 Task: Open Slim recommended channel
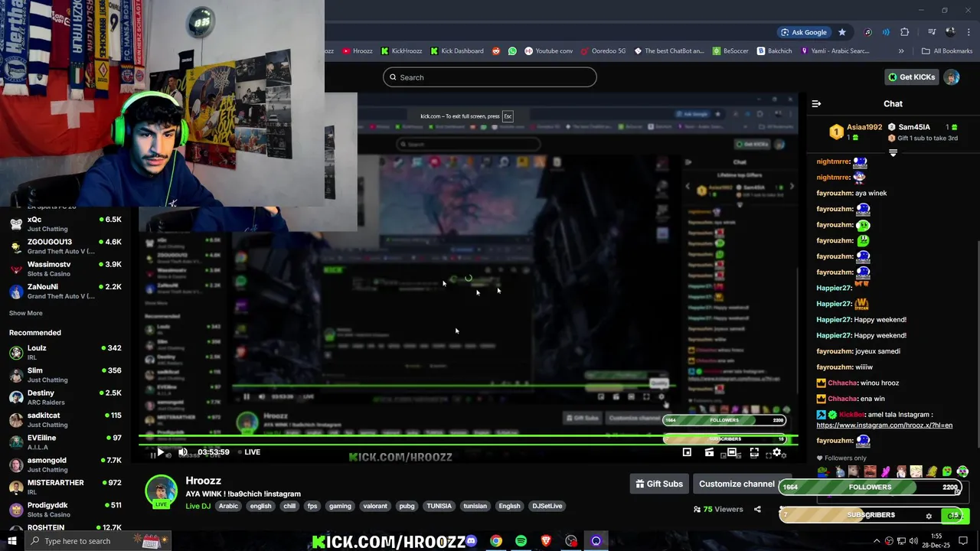coord(65,375)
